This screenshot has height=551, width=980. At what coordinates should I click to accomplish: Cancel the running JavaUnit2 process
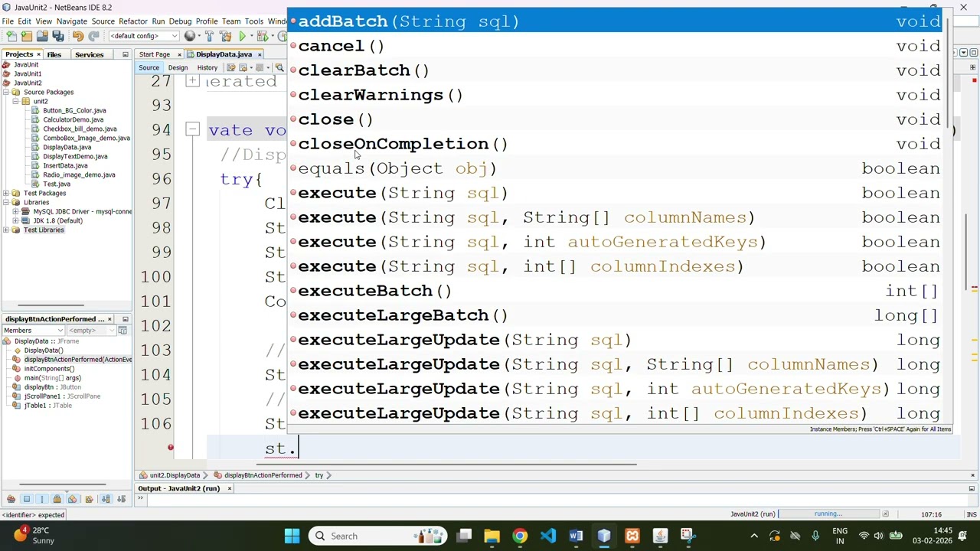(886, 514)
